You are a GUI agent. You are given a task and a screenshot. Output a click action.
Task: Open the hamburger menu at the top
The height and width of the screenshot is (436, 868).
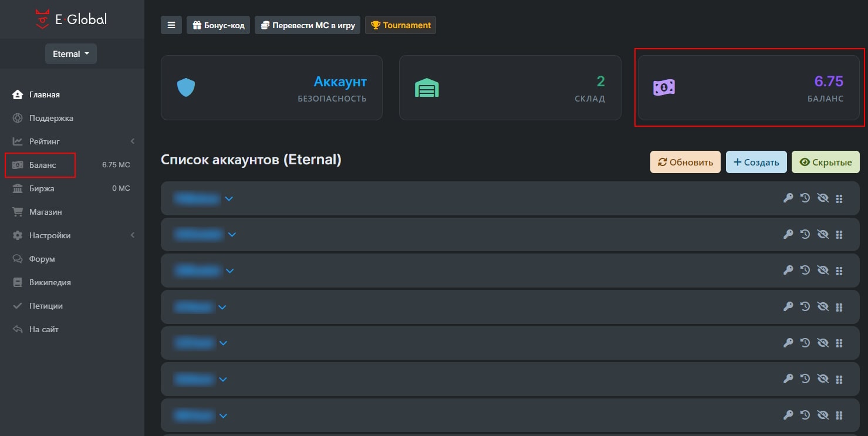171,25
